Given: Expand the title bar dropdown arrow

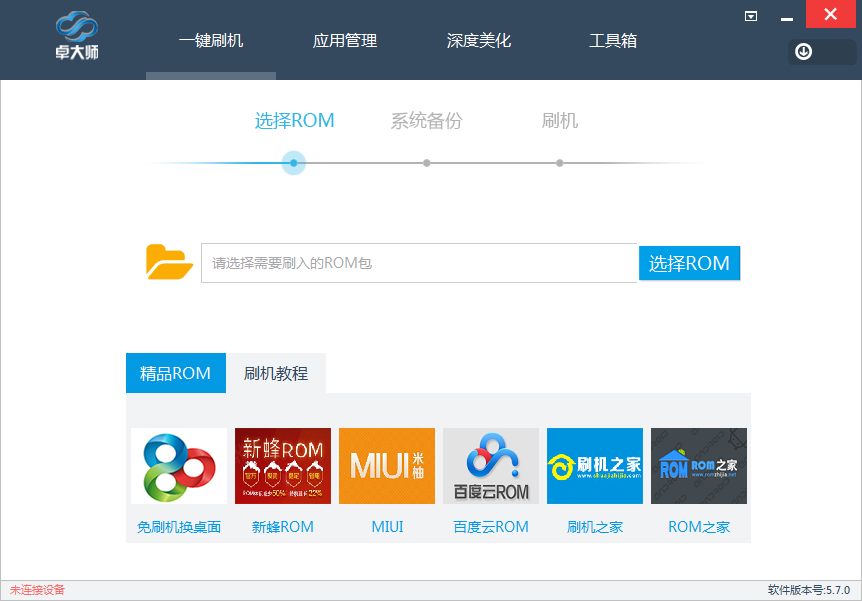Looking at the screenshot, I should point(749,16).
